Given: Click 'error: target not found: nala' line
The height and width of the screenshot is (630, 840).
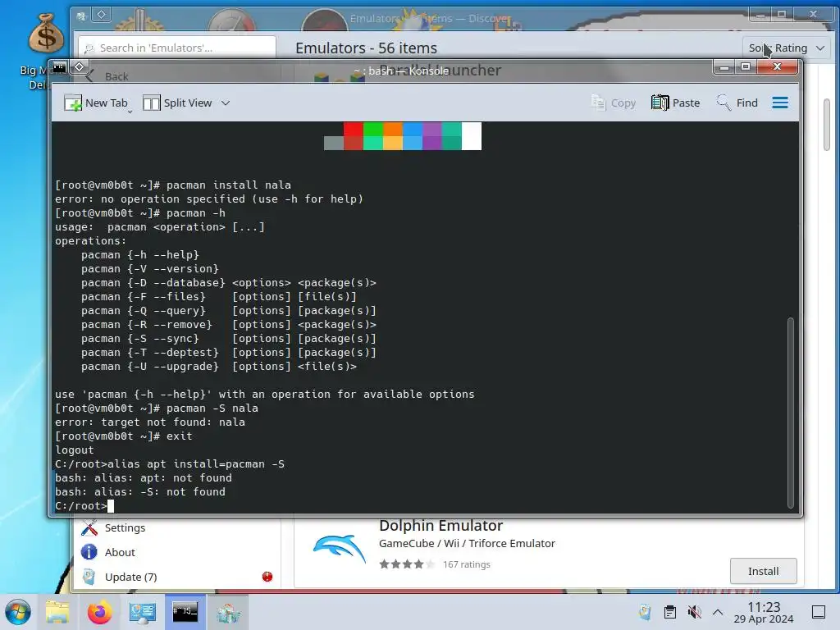Looking at the screenshot, I should 150,422.
